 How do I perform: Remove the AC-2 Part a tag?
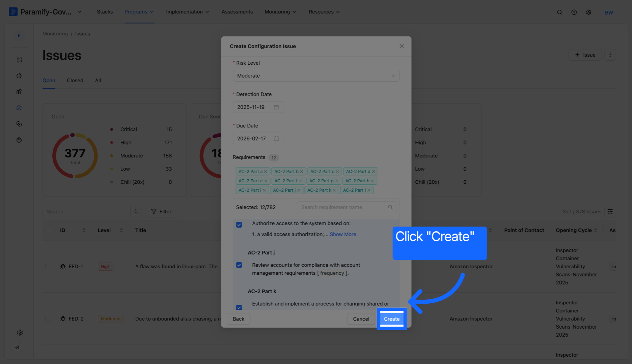pyautogui.click(x=266, y=172)
